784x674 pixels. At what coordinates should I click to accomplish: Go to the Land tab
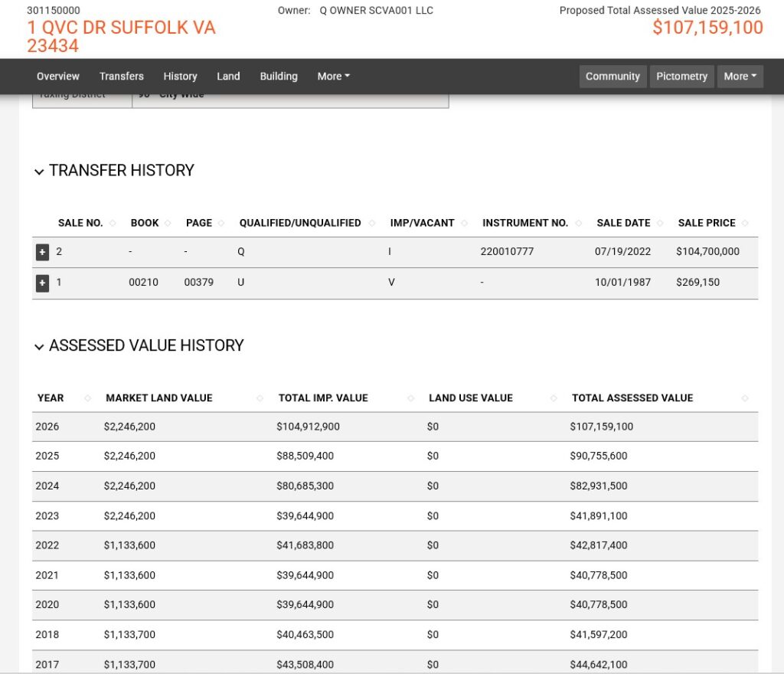tap(228, 77)
